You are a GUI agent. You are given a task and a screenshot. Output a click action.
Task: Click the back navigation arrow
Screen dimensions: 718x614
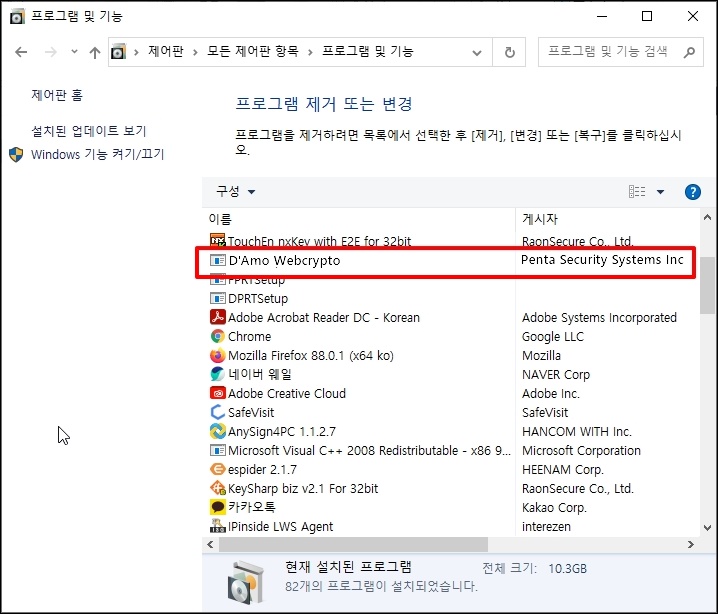[x=21, y=52]
